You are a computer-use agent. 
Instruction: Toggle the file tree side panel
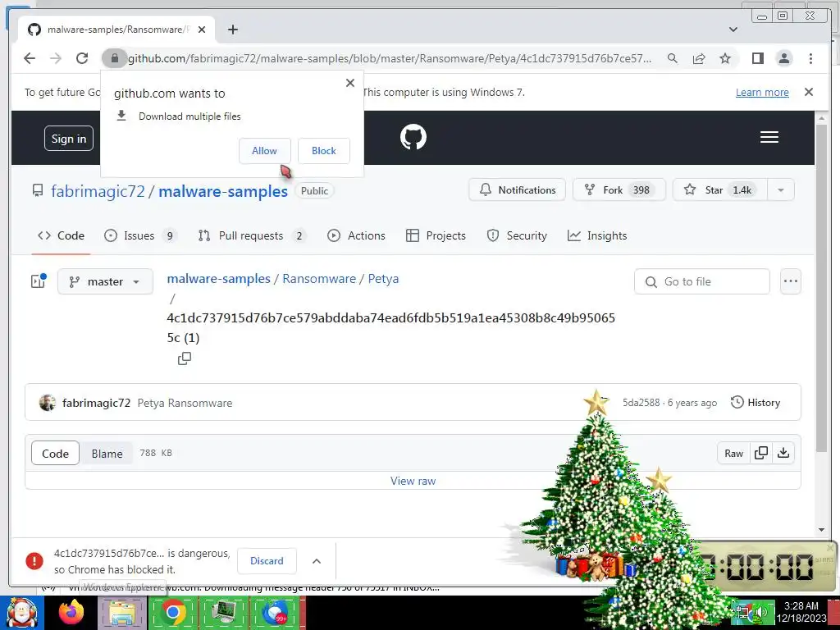pos(38,281)
